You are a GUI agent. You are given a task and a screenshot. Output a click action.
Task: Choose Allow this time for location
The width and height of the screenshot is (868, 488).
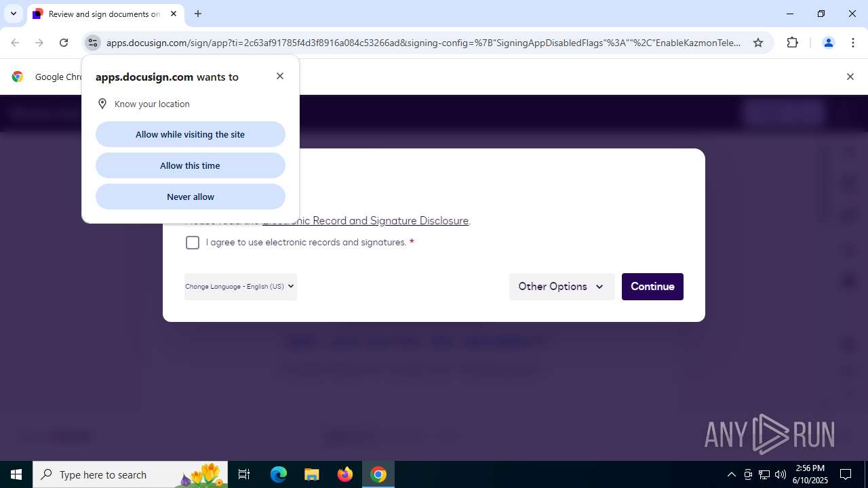(x=190, y=165)
